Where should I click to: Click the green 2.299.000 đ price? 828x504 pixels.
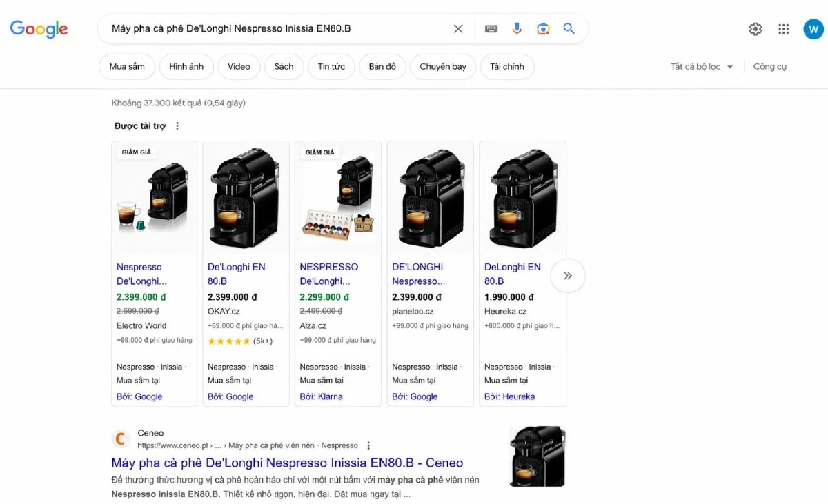click(x=324, y=297)
